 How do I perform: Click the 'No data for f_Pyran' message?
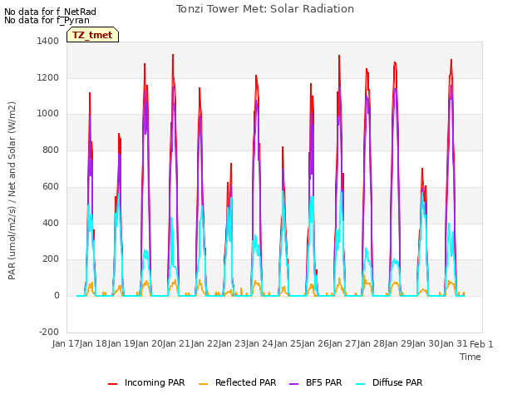47,20
